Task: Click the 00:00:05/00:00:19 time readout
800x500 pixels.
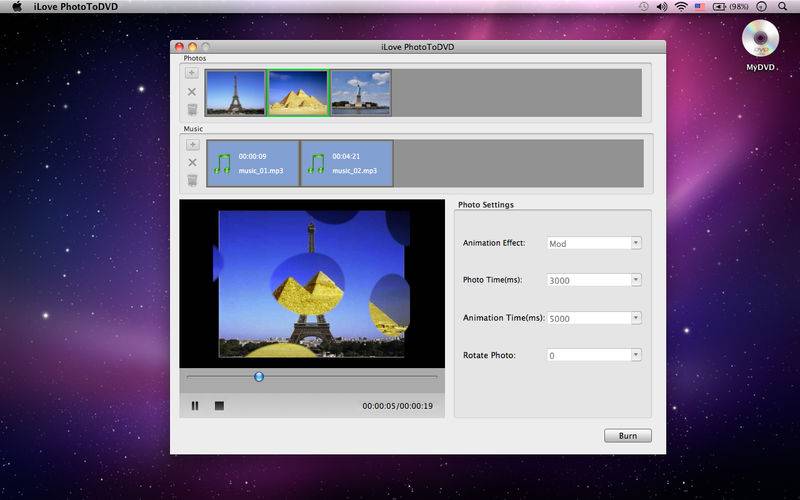Action: pyautogui.click(x=397, y=406)
